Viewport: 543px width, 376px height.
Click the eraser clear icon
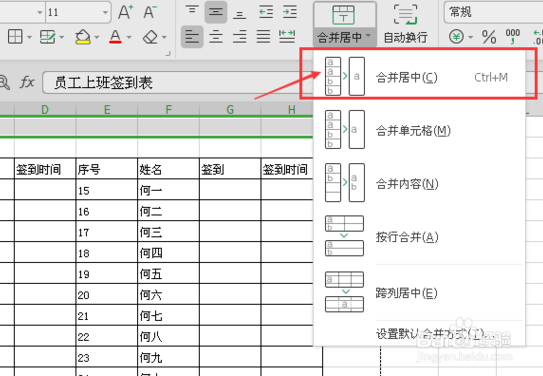(x=150, y=37)
